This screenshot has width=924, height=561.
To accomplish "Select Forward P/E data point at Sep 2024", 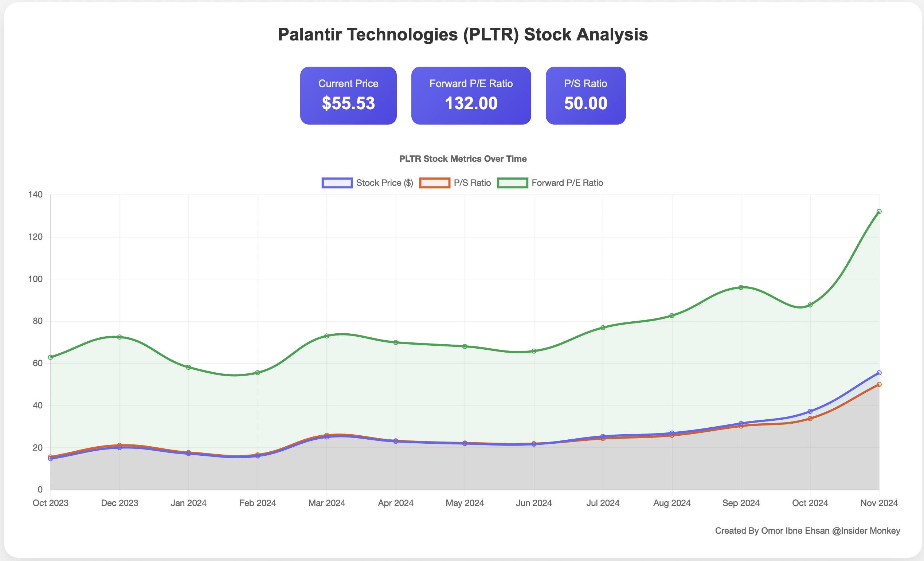I will 741,287.
